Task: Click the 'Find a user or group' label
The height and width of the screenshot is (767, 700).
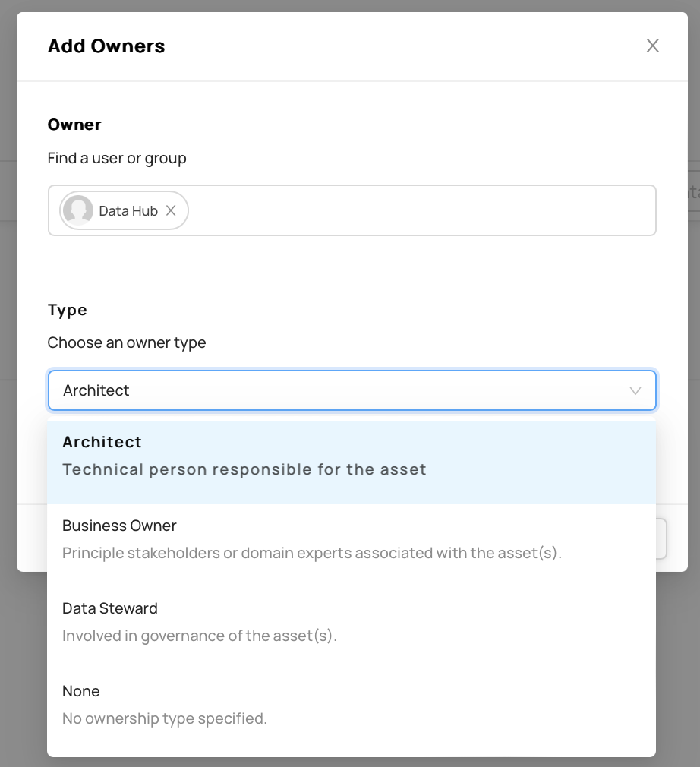Action: point(117,159)
